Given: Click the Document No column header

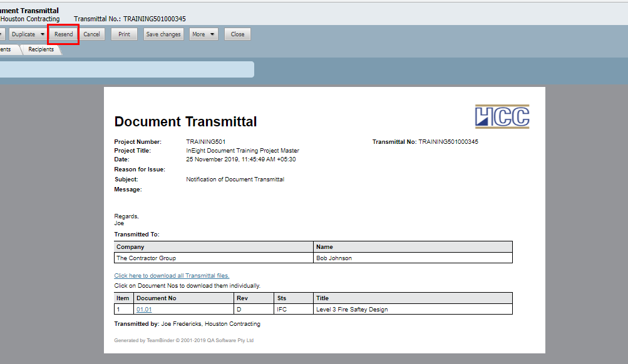Looking at the screenshot, I should click(x=157, y=298).
